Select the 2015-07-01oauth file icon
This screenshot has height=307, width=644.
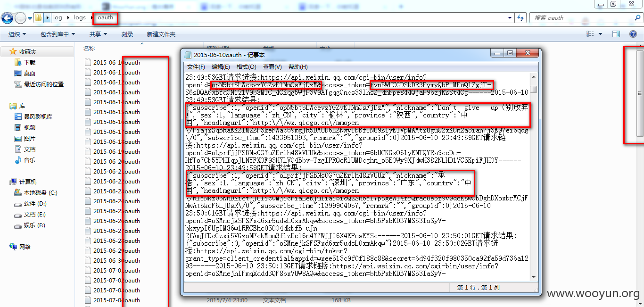pos(88,270)
